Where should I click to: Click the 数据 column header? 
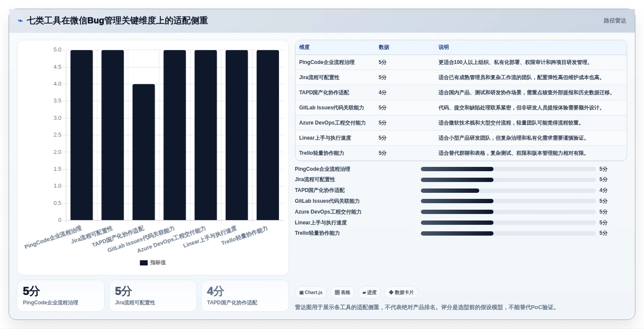click(384, 48)
